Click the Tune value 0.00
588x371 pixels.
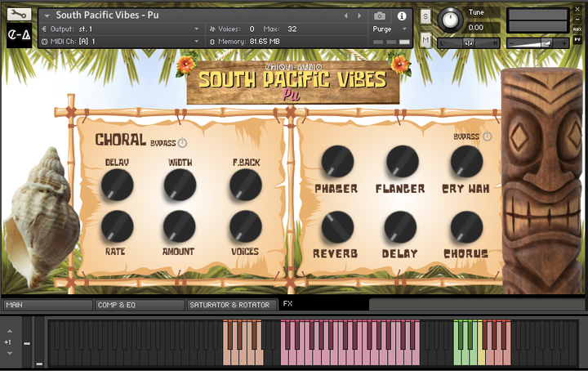point(475,28)
